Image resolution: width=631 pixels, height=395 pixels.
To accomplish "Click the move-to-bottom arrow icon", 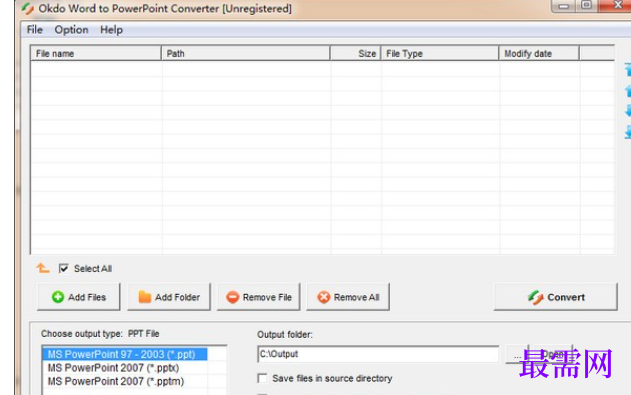I will coord(628,132).
